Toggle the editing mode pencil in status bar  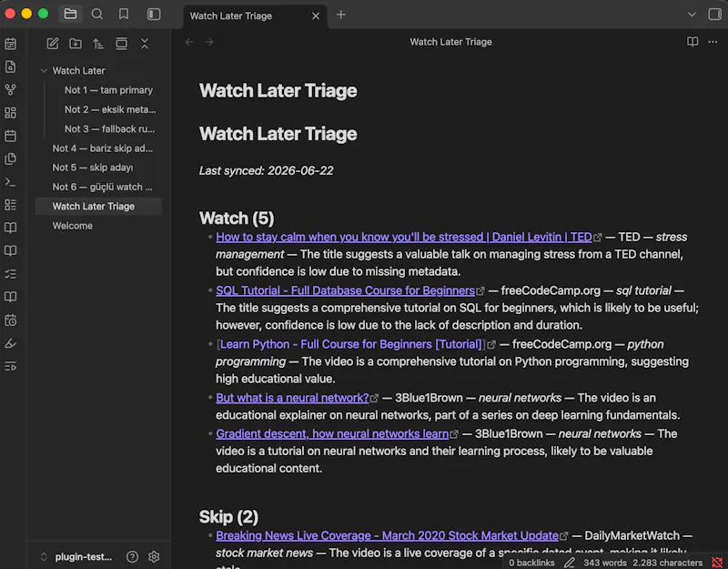click(570, 563)
